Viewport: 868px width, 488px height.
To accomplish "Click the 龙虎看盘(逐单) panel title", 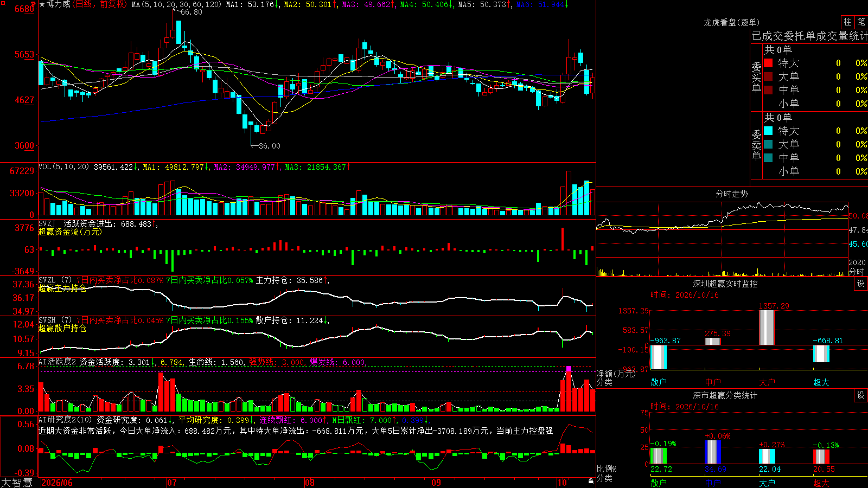I will 731,22.
